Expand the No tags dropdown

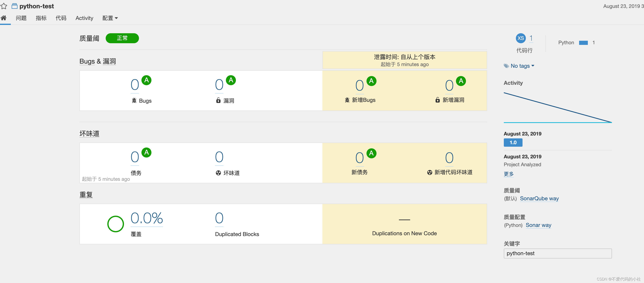coord(523,66)
